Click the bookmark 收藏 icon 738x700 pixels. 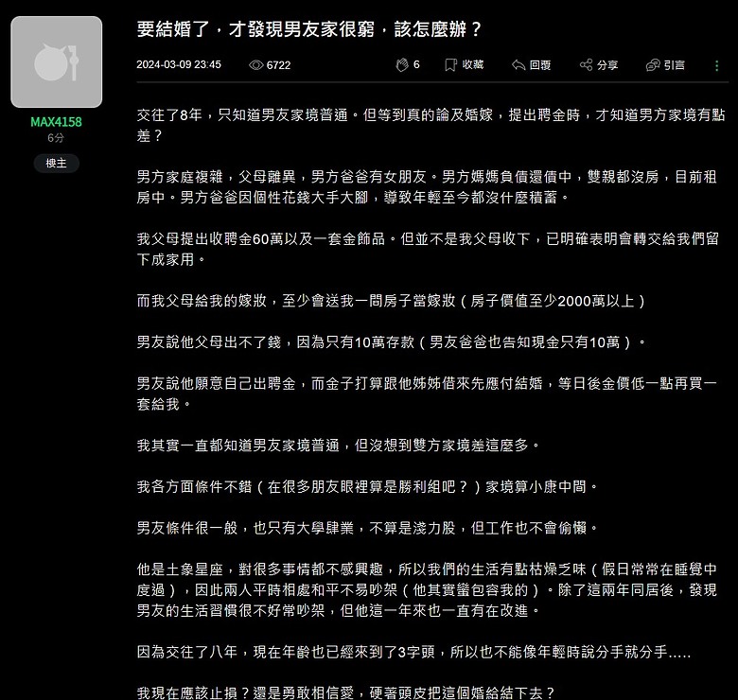[x=450, y=65]
